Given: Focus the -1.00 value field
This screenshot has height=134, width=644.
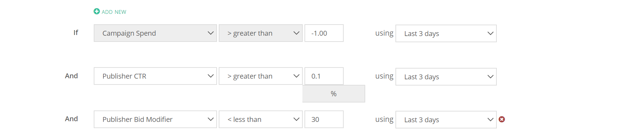Looking at the screenshot, I should coord(324,33).
